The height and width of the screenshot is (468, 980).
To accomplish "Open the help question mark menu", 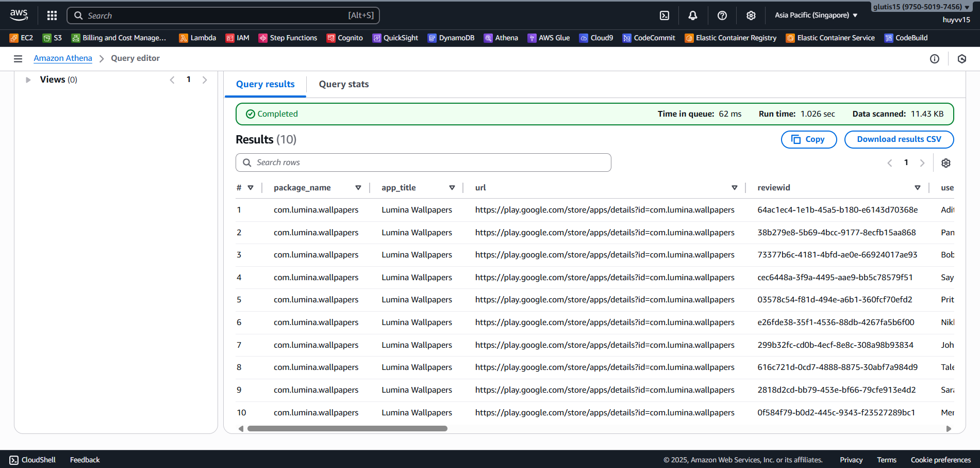I will (722, 15).
